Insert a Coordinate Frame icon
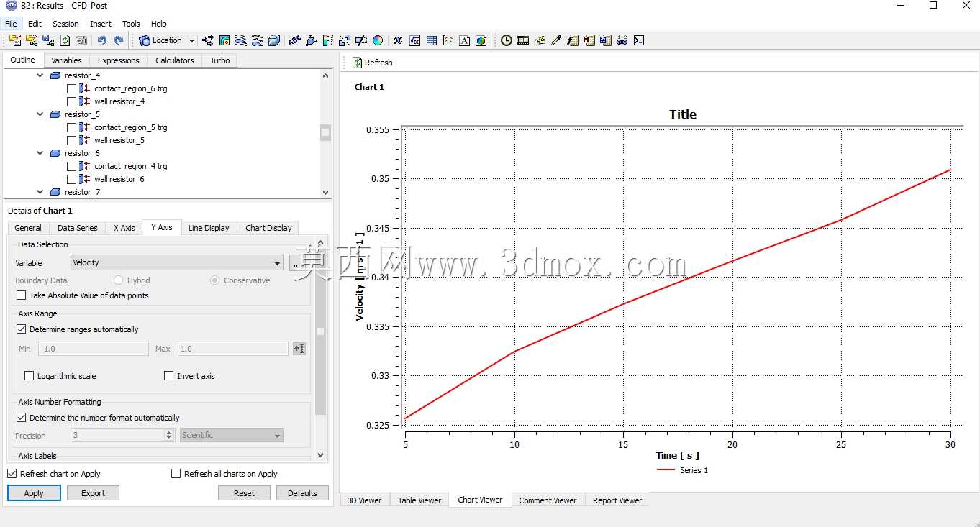Screen dimensions: 980x527 click(312, 40)
